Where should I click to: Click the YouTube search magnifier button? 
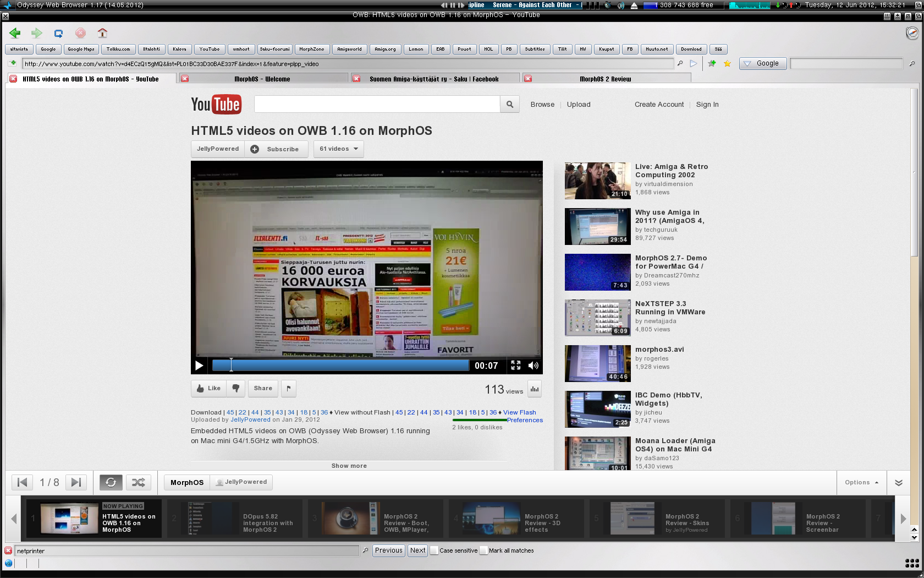[510, 104]
